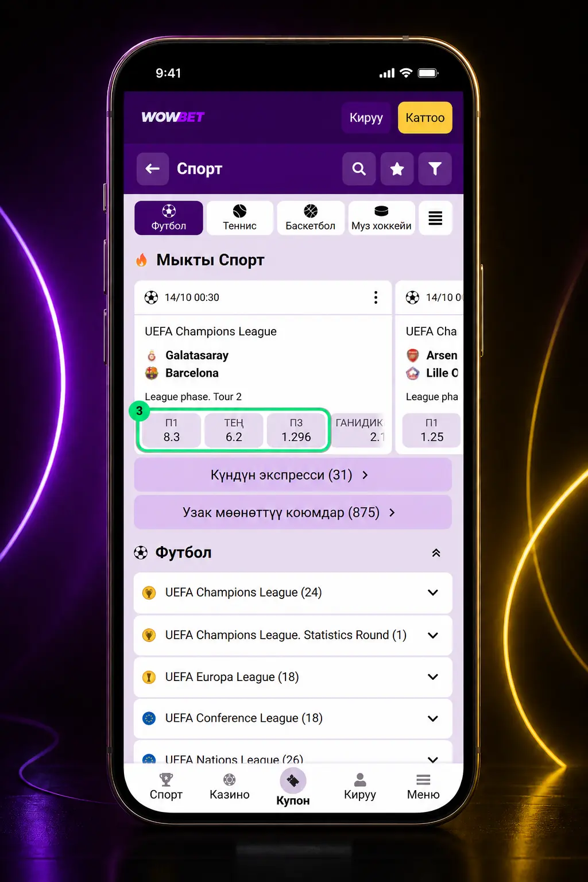Select the Муз хоккейи sport tab
Image resolution: width=588 pixels, height=882 pixels.
381,218
